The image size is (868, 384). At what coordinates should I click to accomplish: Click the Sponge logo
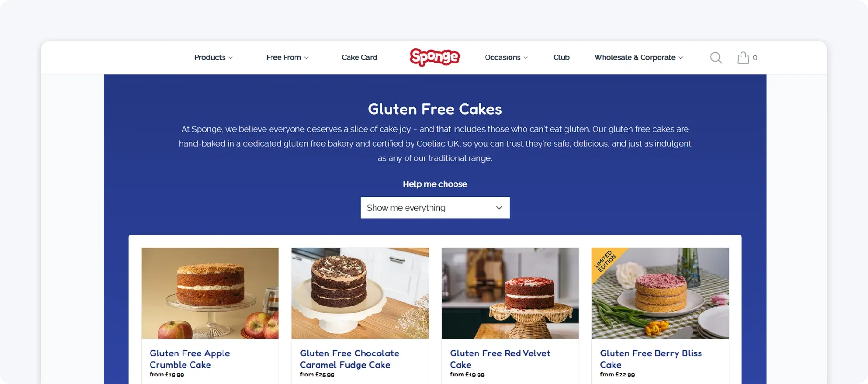[x=435, y=57]
